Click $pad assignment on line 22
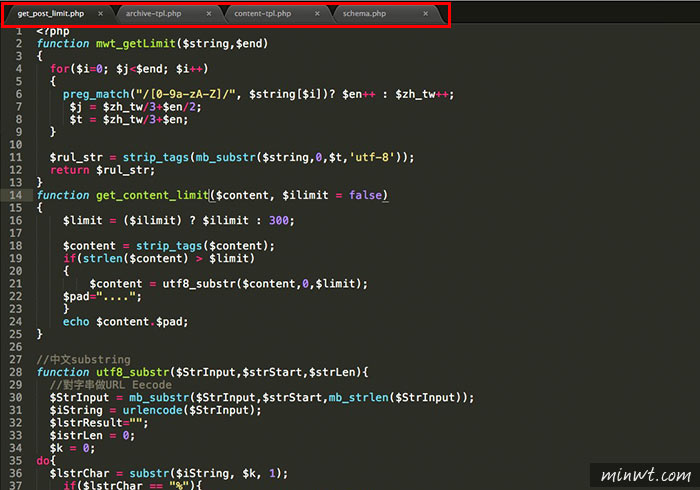700x490 pixels. pos(102,296)
